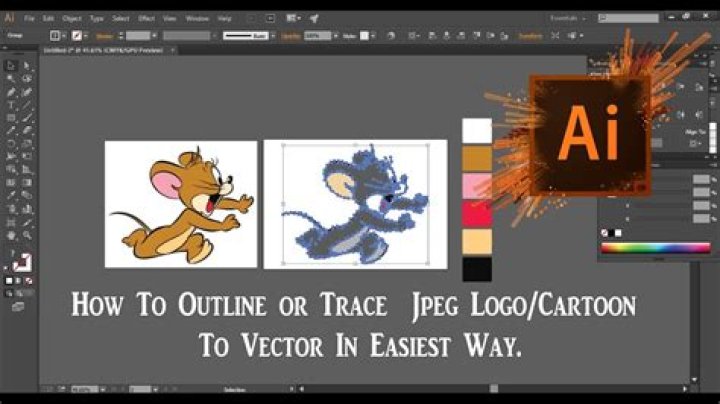Viewport: 720px width, 404px height.
Task: Open the Arrange Documents dropdown
Action: (293, 18)
